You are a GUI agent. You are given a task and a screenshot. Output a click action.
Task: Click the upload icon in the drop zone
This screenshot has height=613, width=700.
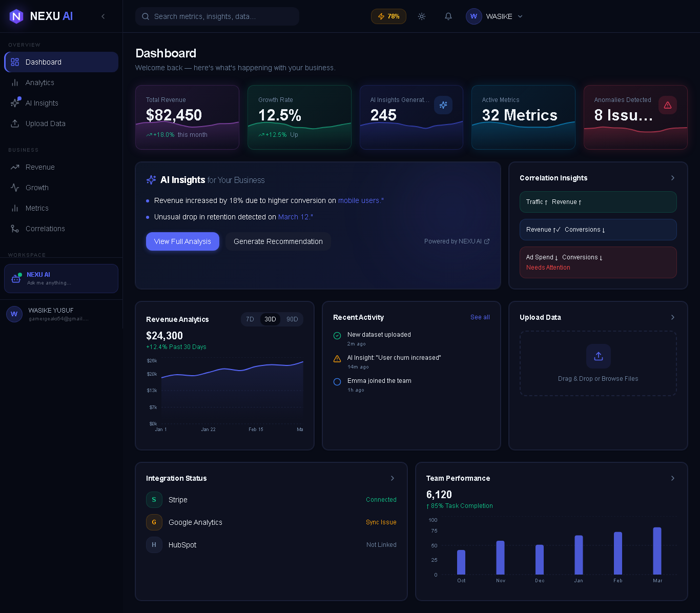[598, 356]
